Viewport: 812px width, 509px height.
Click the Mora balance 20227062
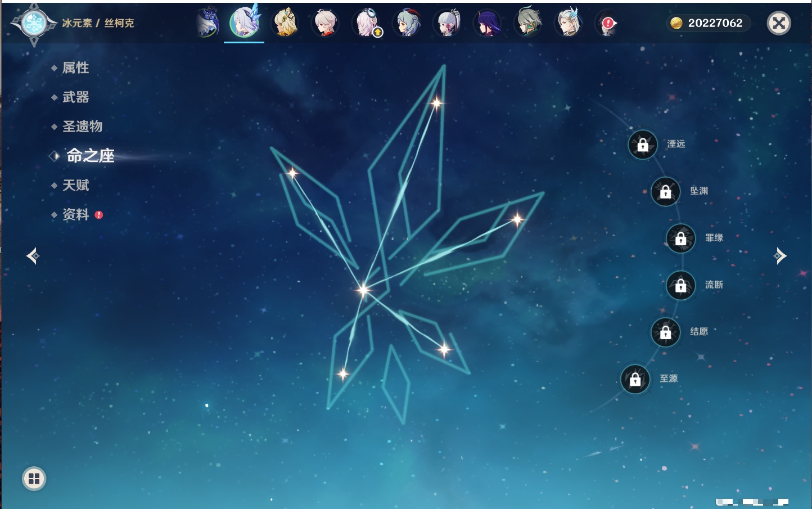point(715,23)
